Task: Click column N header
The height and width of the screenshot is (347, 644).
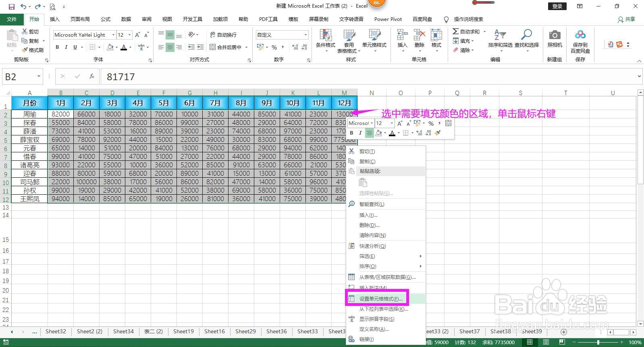Action: click(372, 93)
